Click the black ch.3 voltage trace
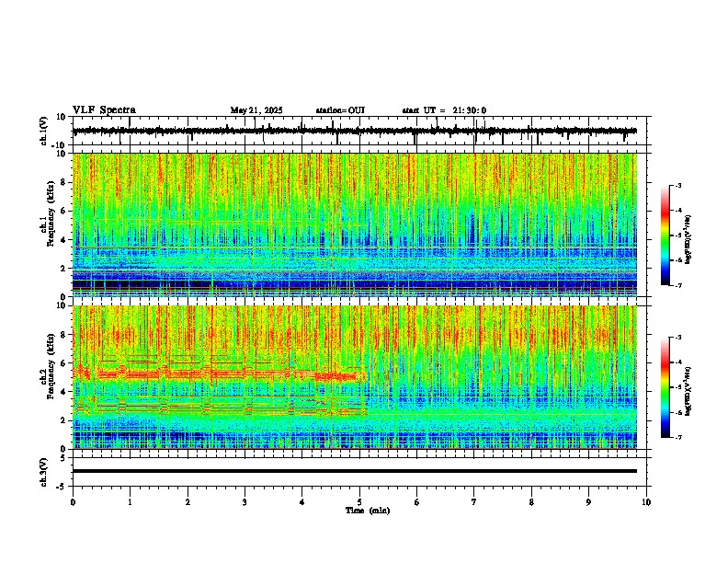Screen dimensions: 728x563 [x=355, y=471]
